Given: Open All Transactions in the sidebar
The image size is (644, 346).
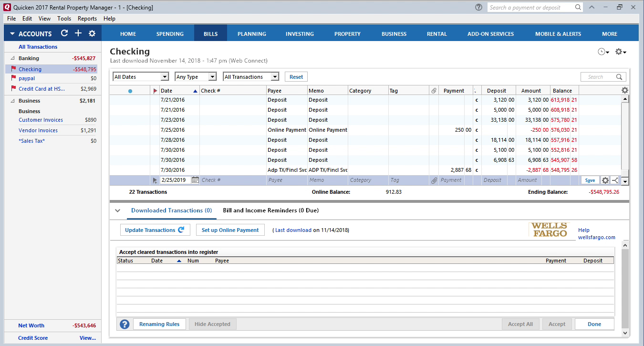Looking at the screenshot, I should [38, 47].
